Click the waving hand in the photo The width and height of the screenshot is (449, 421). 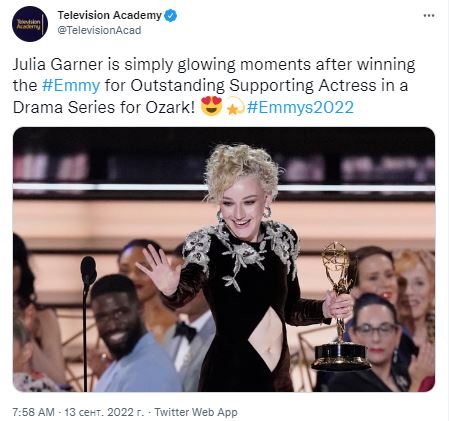[x=160, y=270]
